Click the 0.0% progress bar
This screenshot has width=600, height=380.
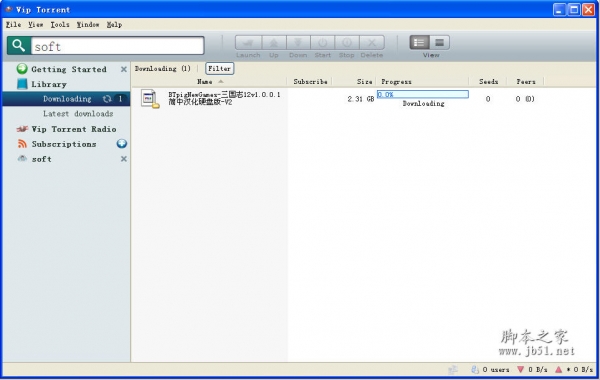423,94
